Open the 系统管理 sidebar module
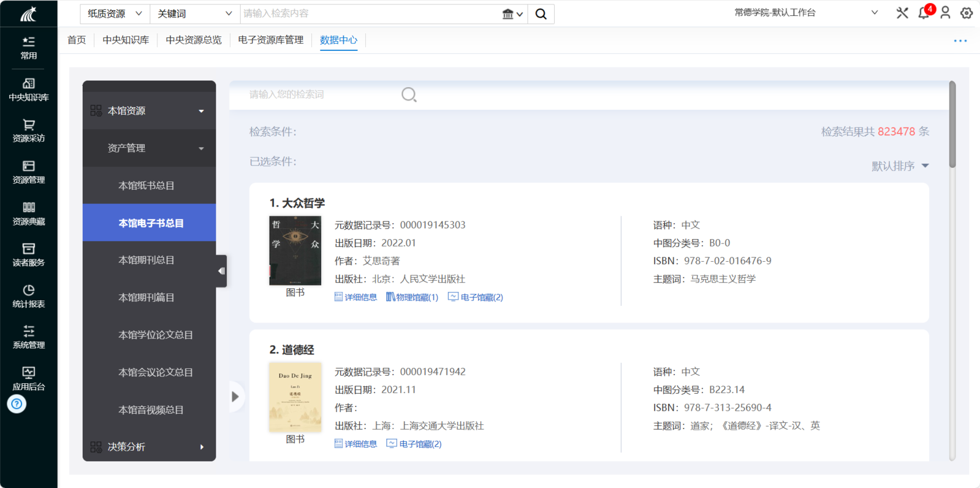Screen dimensions: 980x488 tap(29, 337)
